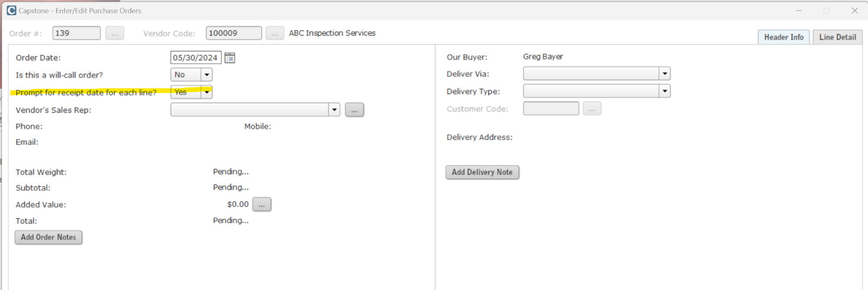Click the Capstone app icon in title bar
Screen dimensions: 868x290
coord(11,10)
